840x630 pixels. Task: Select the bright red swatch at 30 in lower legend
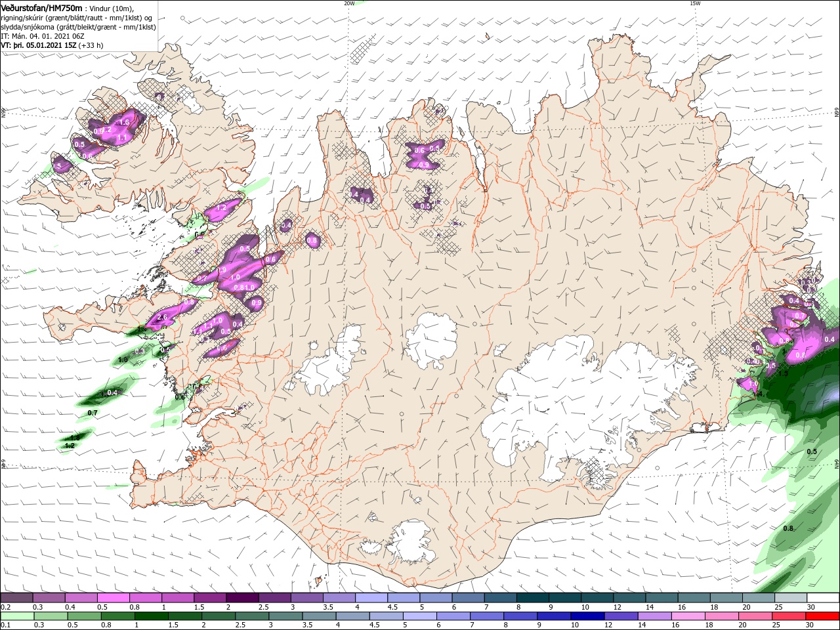(824, 616)
